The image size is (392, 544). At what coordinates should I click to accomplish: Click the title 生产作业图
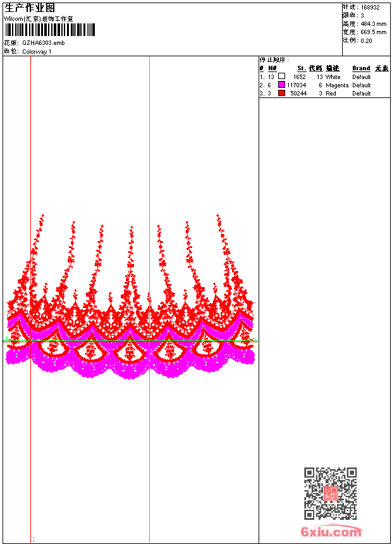tap(30, 8)
